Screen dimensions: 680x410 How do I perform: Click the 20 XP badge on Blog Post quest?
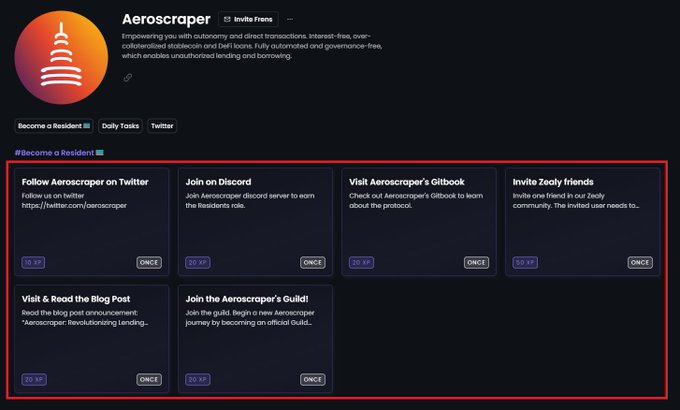(34, 380)
